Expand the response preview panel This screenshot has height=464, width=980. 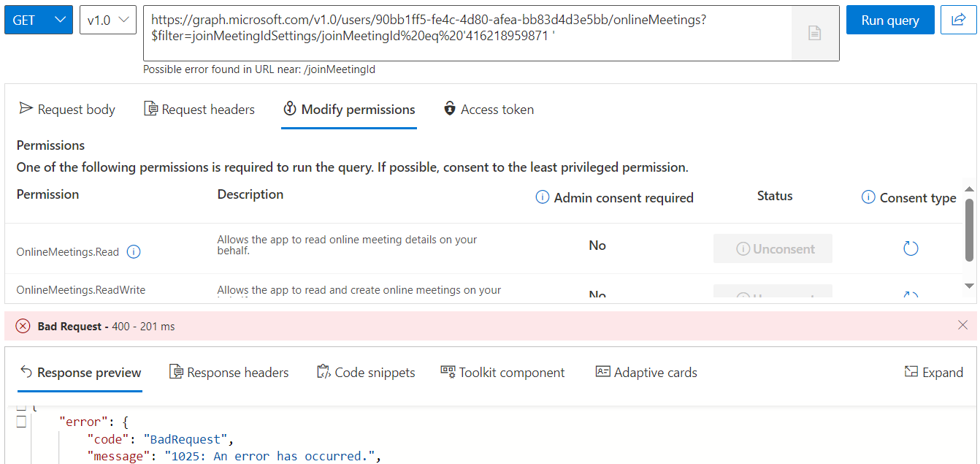coord(933,373)
